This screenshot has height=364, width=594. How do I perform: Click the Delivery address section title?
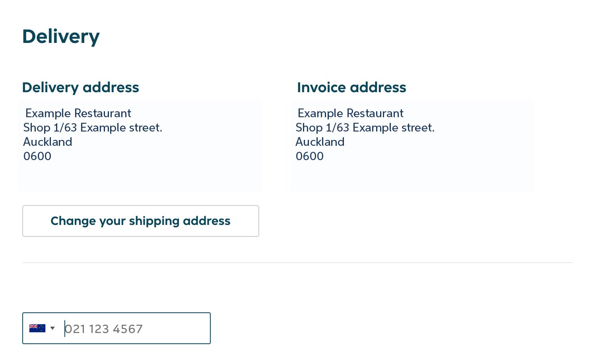tap(81, 87)
